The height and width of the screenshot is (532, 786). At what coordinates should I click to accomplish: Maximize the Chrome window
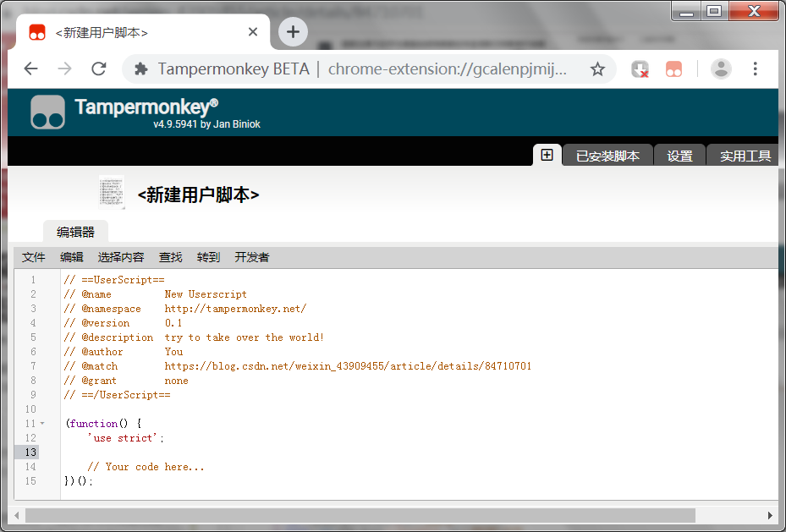click(714, 11)
